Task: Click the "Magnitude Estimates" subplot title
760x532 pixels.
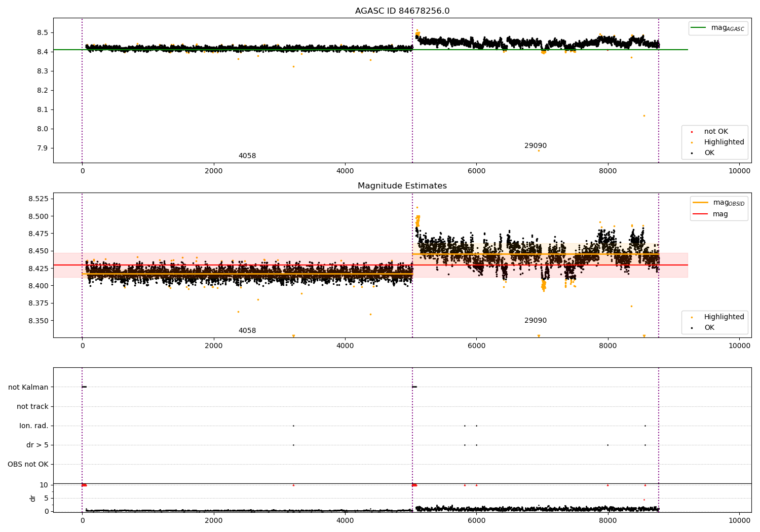Action: click(402, 186)
